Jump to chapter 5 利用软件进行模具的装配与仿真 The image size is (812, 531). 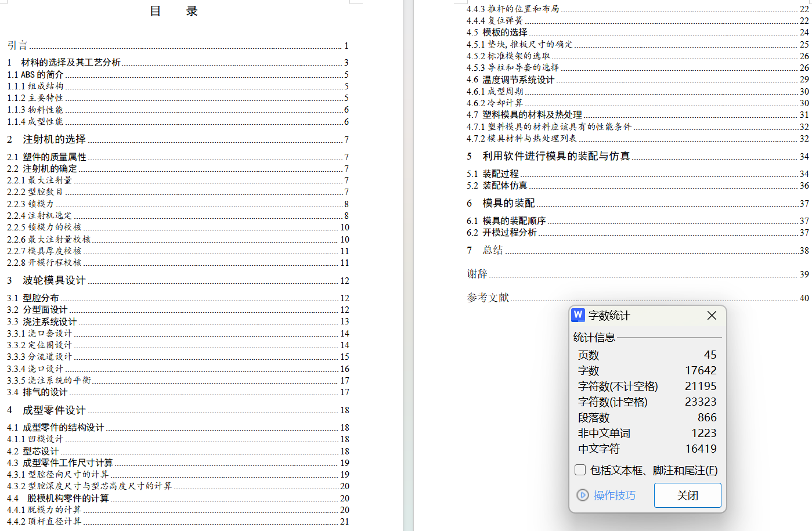[637, 156]
